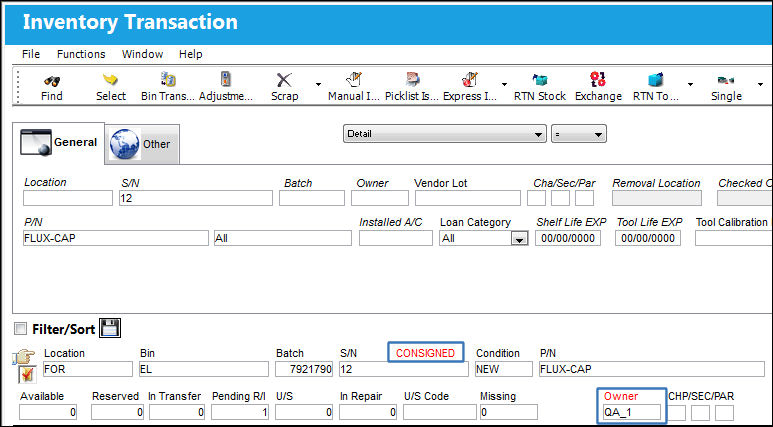Click the RTN Stock icon
This screenshot has height=427, width=773.
[x=540, y=80]
